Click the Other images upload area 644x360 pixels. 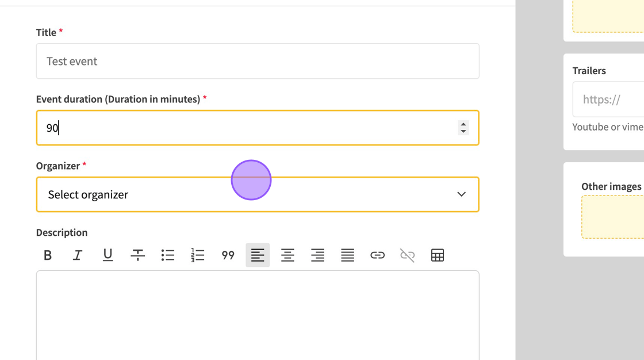pos(613,217)
